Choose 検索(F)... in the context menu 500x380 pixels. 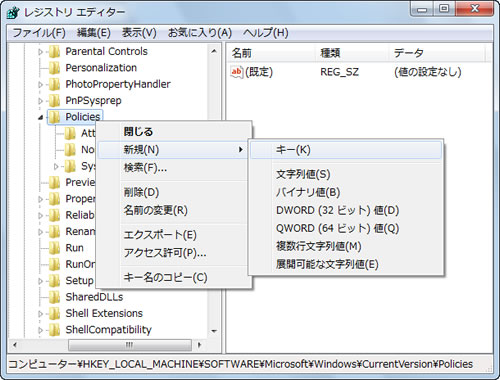pos(173,168)
